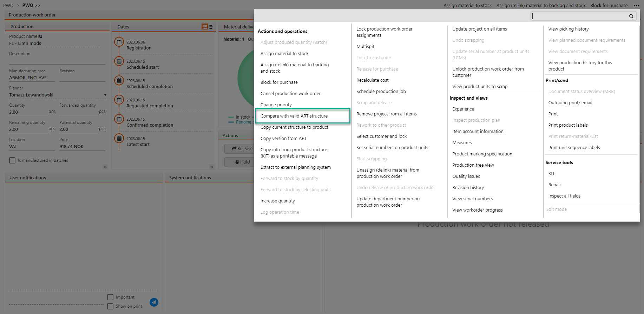Click the Remaining quantity field
Screen dimensions: 644x314
[29, 129]
